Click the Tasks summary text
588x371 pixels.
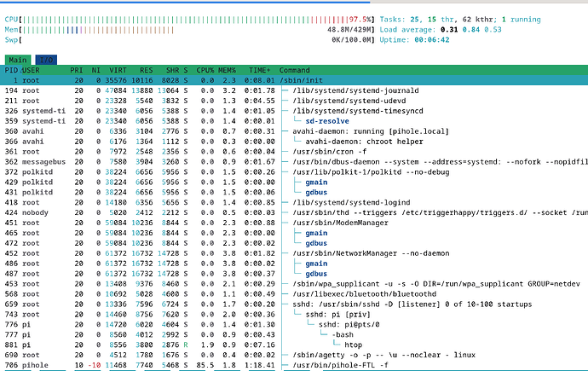click(x=460, y=20)
